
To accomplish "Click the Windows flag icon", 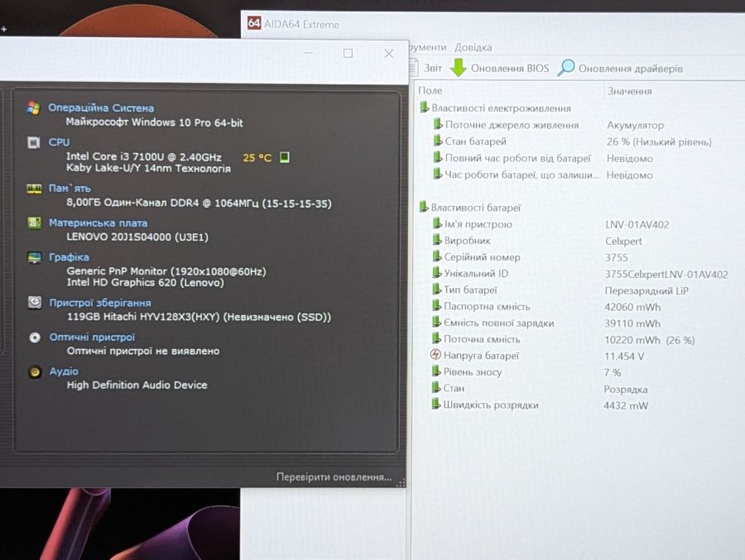I will pyautogui.click(x=33, y=108).
